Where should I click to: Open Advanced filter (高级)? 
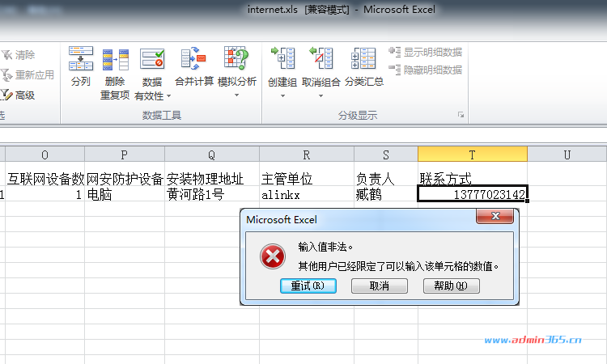point(18,95)
